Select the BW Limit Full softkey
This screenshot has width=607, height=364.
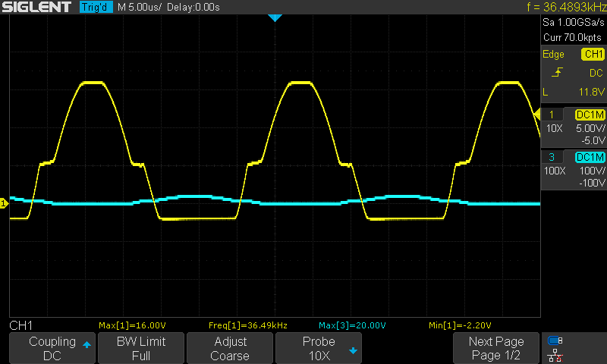click(141, 348)
